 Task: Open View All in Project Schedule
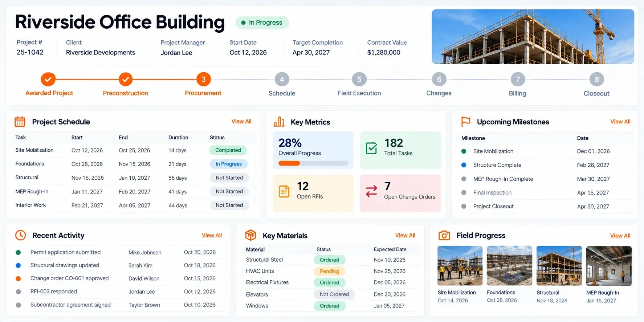pyautogui.click(x=241, y=121)
